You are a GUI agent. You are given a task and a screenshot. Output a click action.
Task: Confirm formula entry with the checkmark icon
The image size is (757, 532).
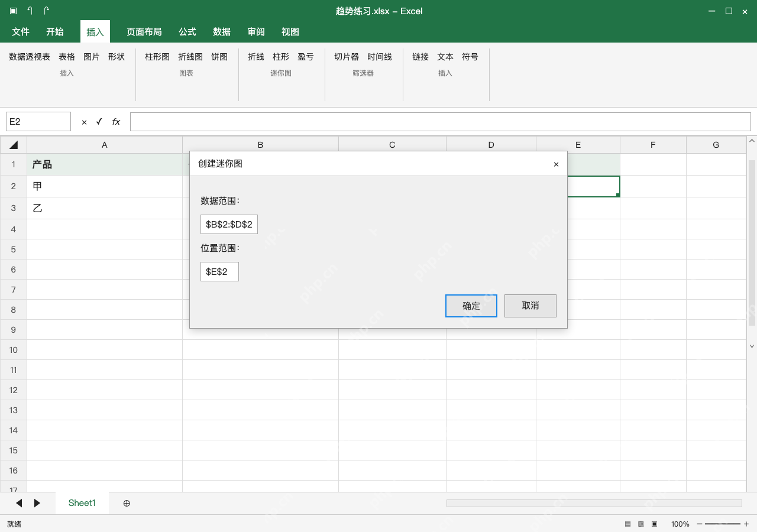click(99, 122)
